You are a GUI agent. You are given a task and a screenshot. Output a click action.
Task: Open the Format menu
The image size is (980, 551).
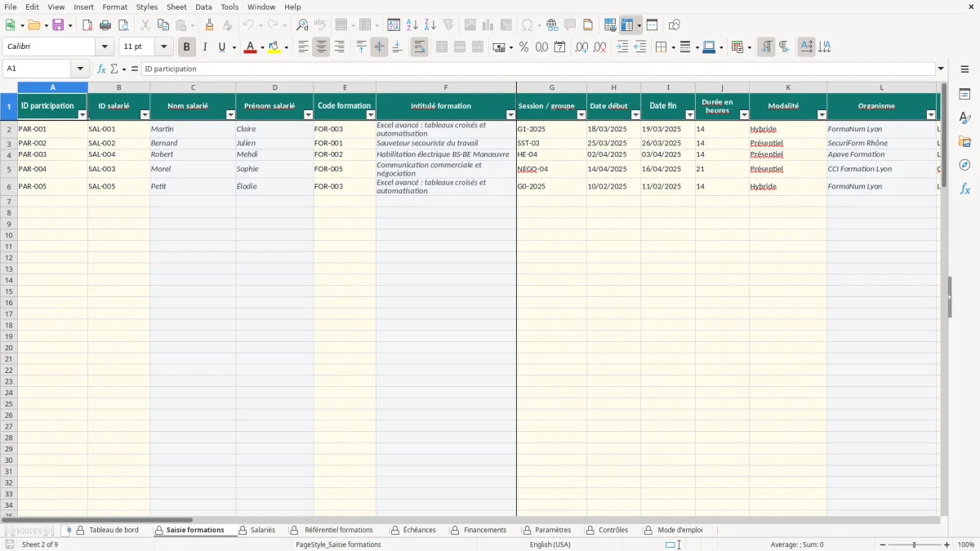click(115, 7)
